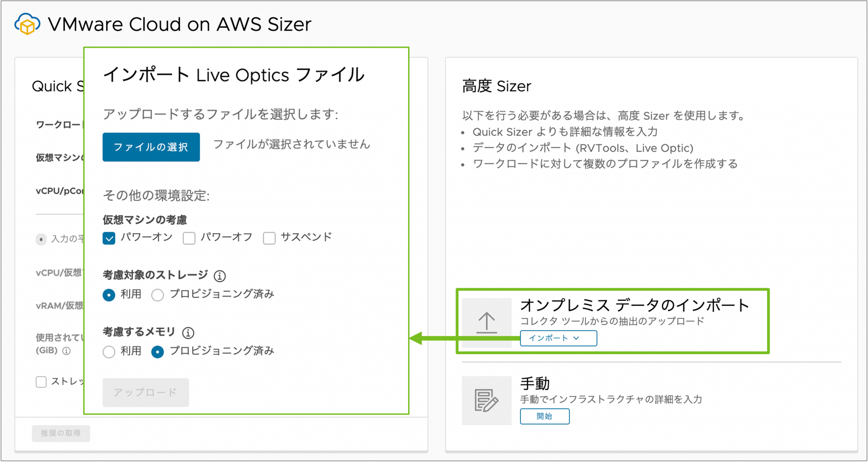
Task: Click ファイルの選択 to choose a file
Action: pos(151,147)
